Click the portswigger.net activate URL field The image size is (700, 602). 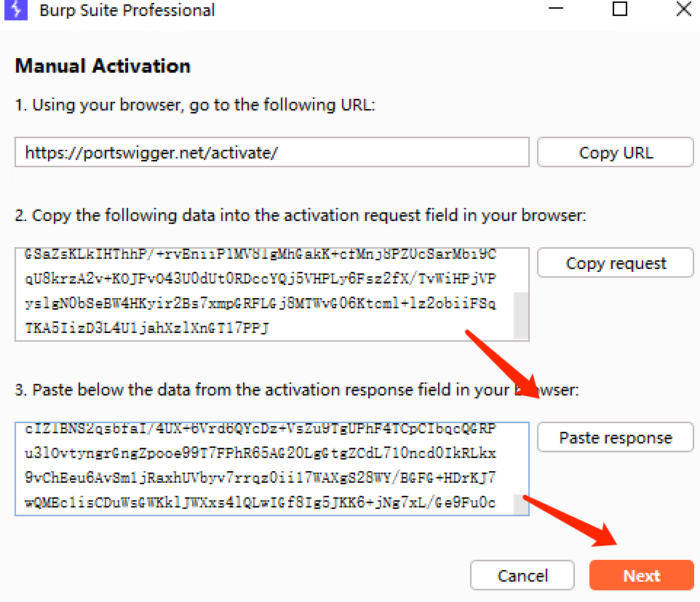pos(271,153)
